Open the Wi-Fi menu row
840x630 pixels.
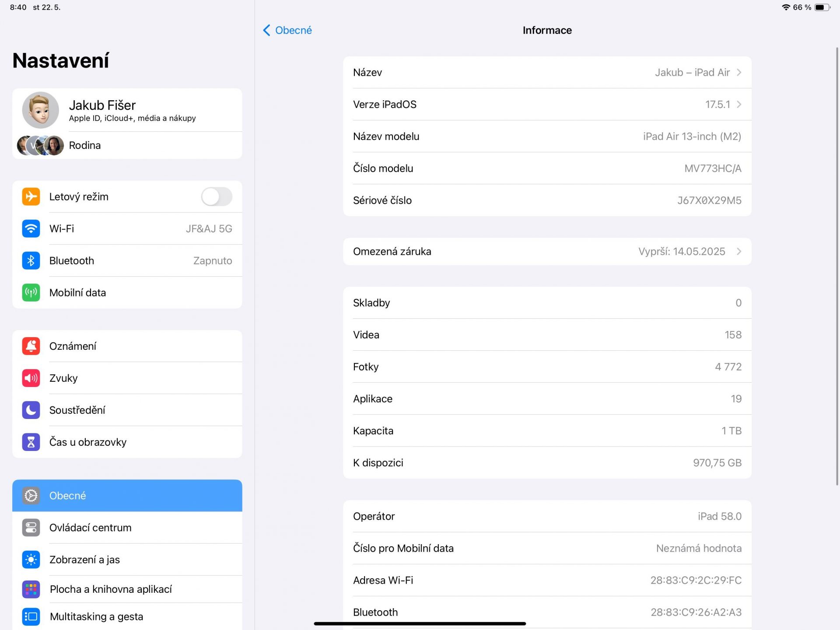point(127,229)
